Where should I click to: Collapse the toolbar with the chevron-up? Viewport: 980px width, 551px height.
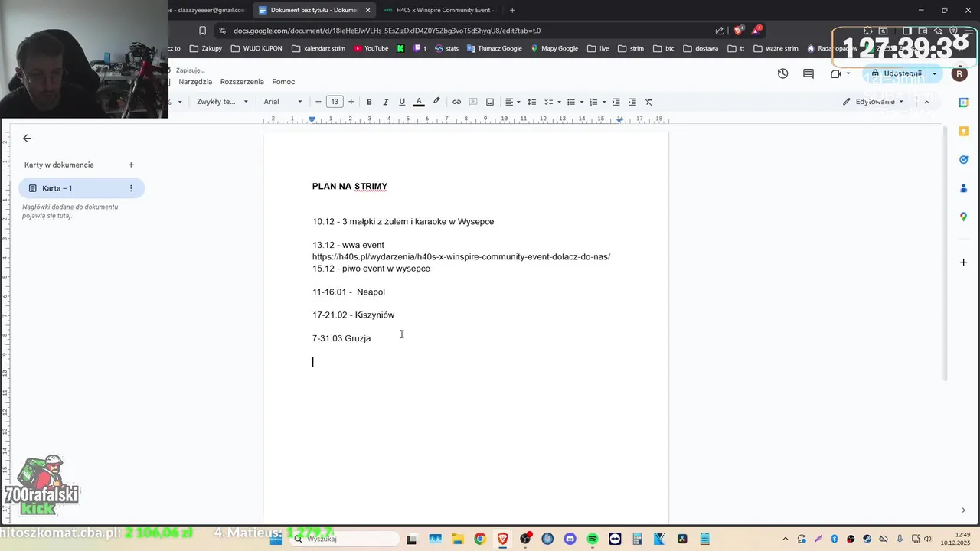point(926,102)
